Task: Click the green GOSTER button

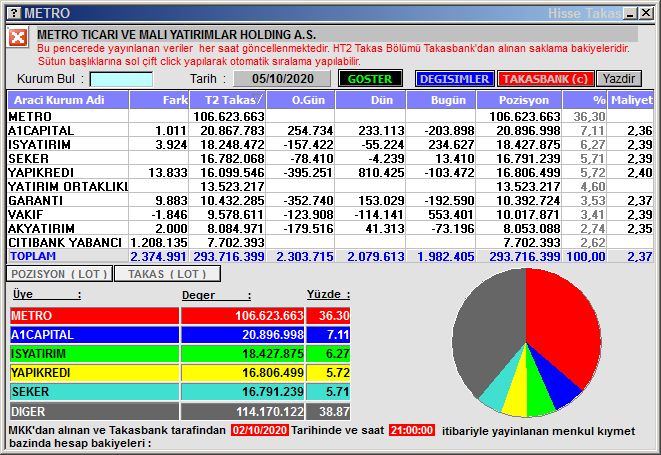Action: coord(370,79)
